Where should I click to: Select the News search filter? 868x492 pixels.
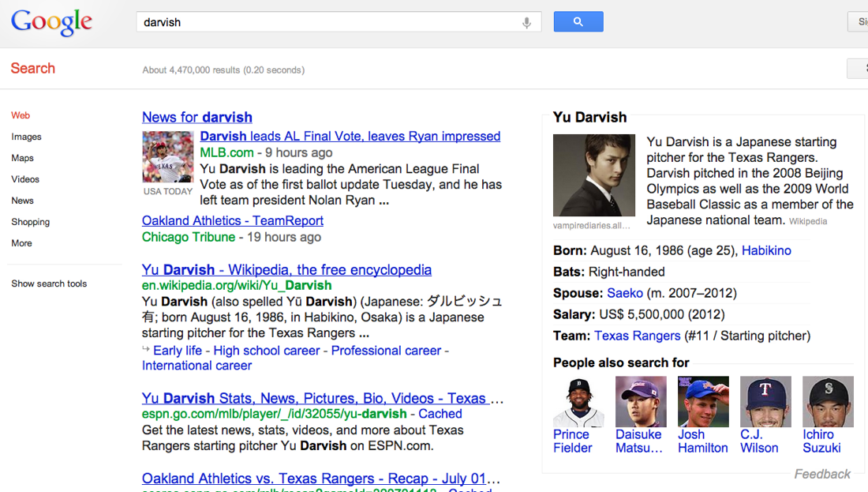[x=22, y=201]
